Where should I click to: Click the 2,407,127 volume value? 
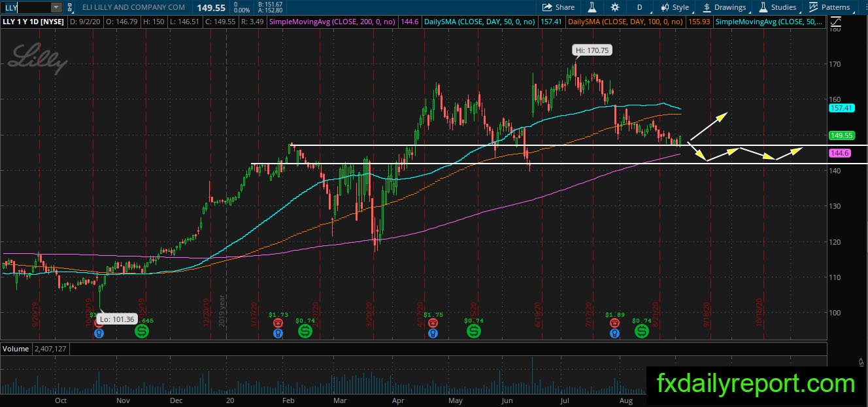50,349
